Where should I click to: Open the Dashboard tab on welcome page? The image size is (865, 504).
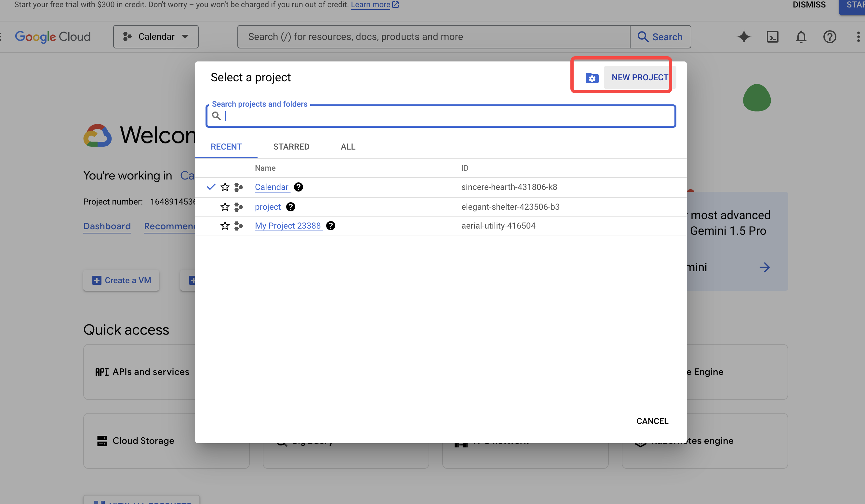click(107, 226)
